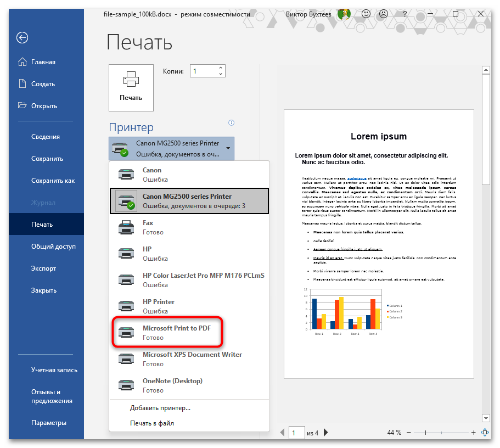Decrease copies with the down arrow
The image size is (500, 448).
(221, 74)
